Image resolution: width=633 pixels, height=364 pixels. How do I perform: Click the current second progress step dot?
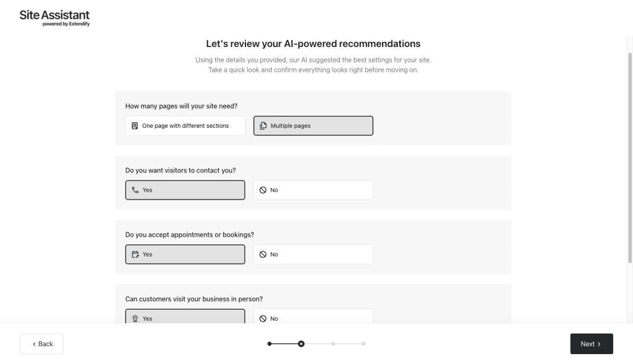point(301,344)
